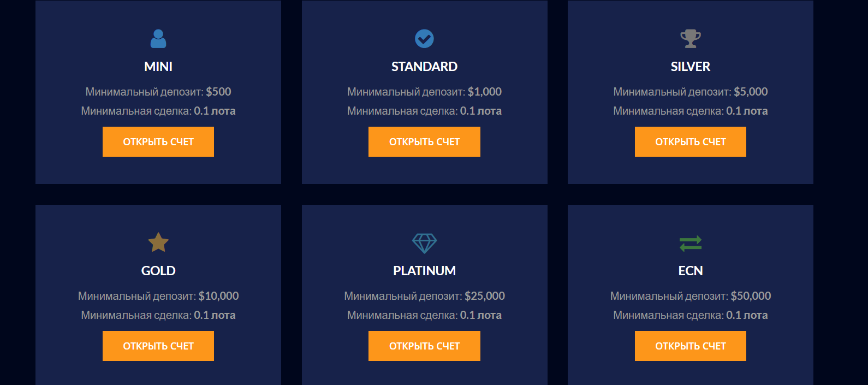Click the $500 minimum deposit line
Screen dimensions: 868x385
click(158, 92)
